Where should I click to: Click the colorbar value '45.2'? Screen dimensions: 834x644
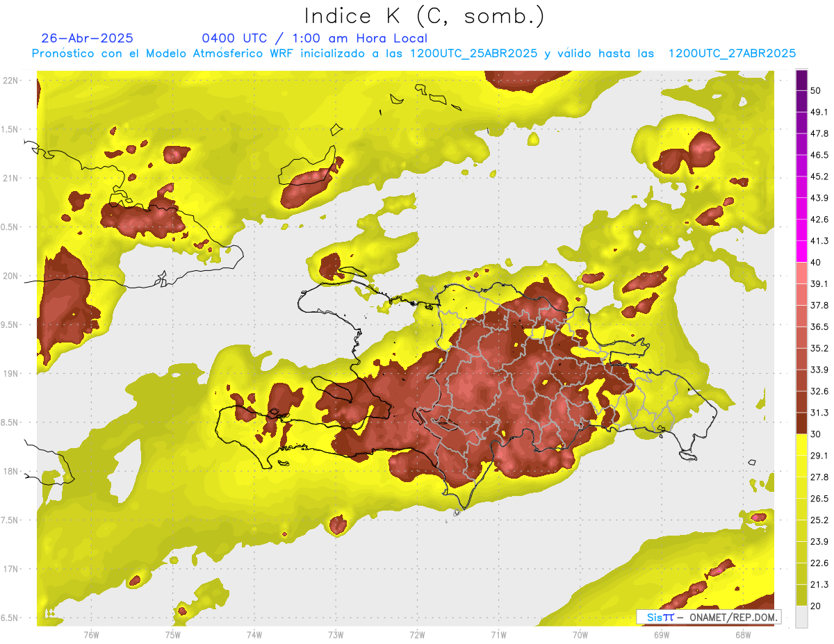pyautogui.click(x=819, y=176)
